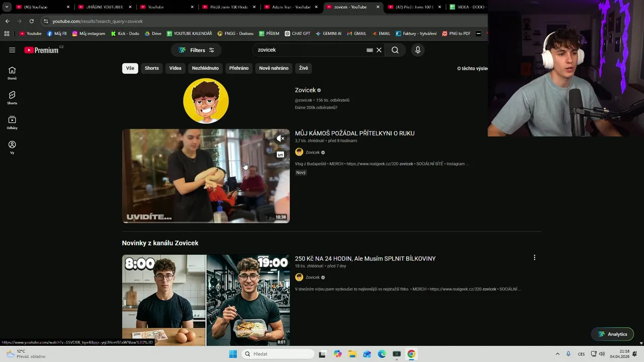Clear the search query with the X

379,50
